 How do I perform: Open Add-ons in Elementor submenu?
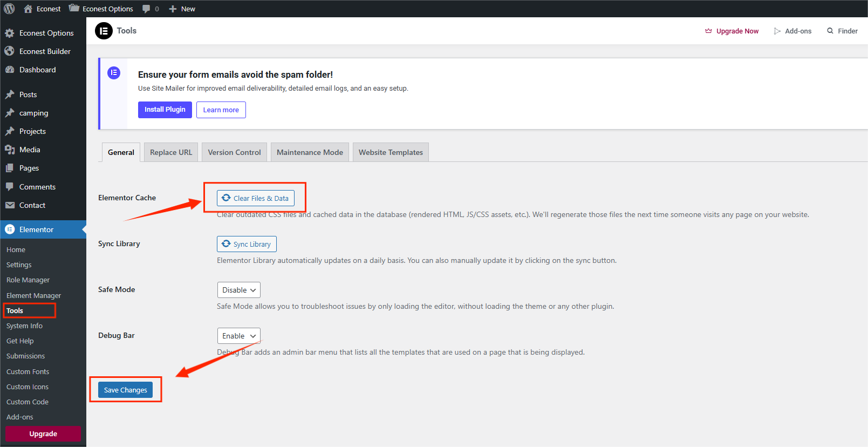click(x=20, y=417)
